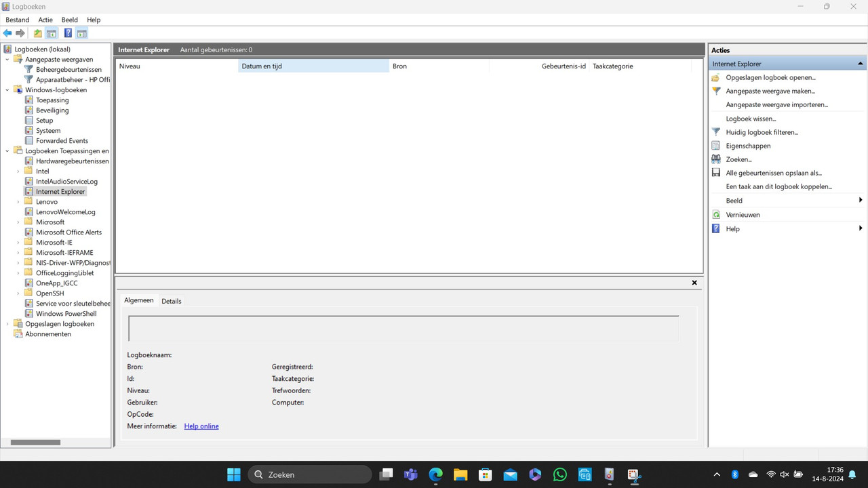Expand the Lenovo folder
Screen dimensions: 868x488
pos(18,201)
